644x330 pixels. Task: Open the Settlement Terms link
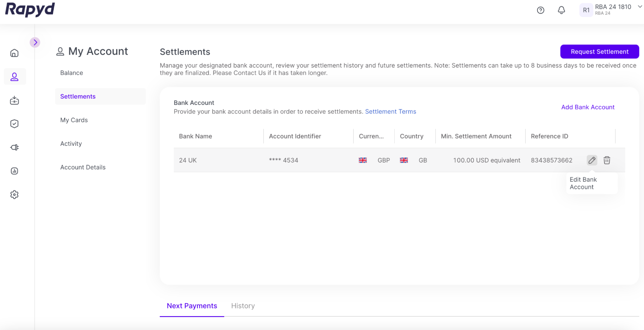(x=390, y=112)
